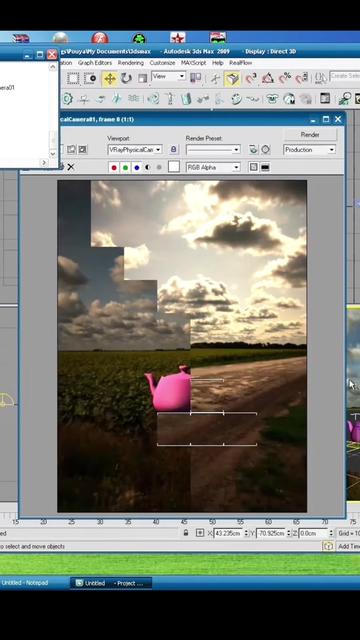This screenshot has width=360, height=640.
Task: Activate the Select and Move tool
Action: 109,78
